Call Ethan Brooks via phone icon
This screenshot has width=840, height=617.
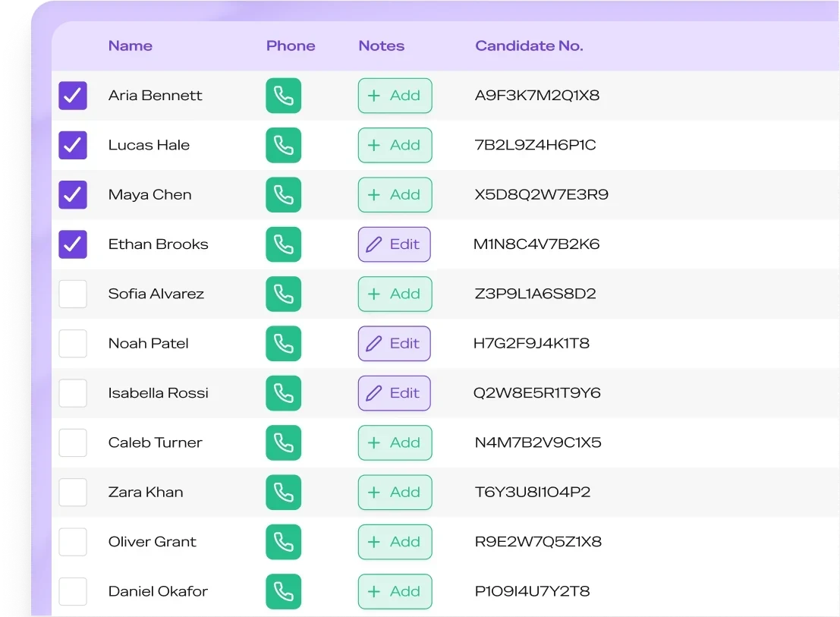(x=283, y=245)
